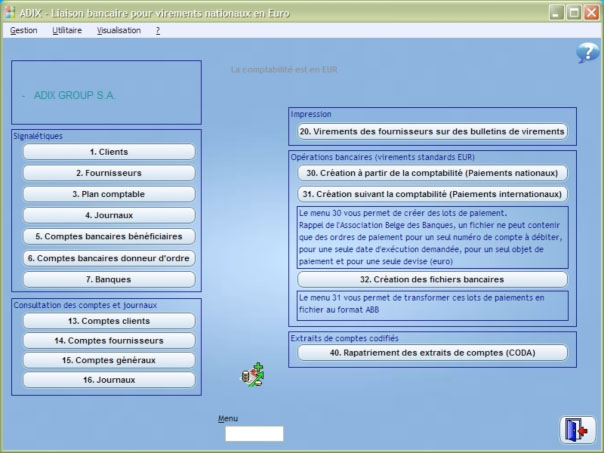Click the ADIX application icon in title bar
604x453 pixels.
pos(10,12)
